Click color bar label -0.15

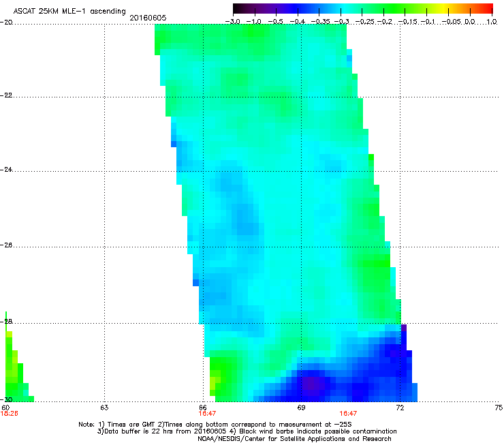point(407,22)
